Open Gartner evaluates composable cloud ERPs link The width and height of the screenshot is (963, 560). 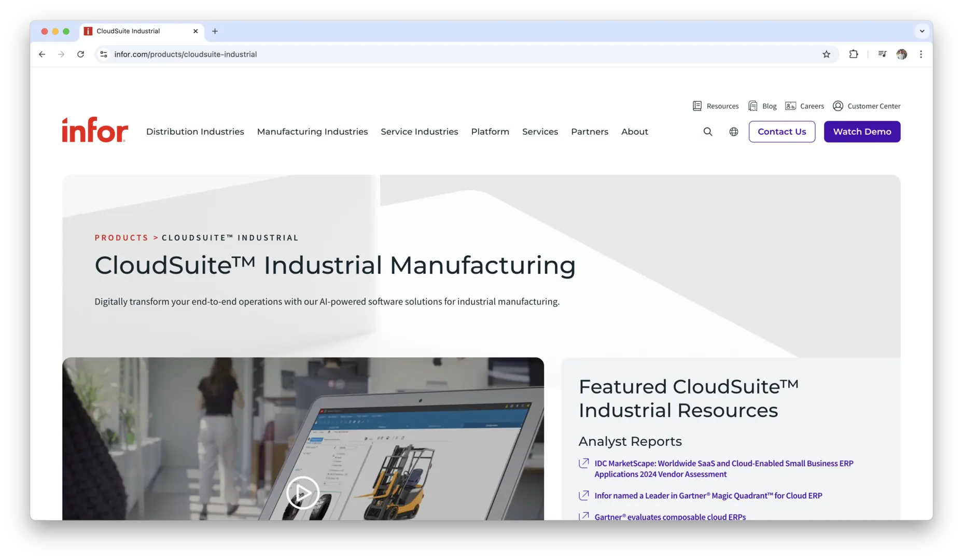[670, 516]
